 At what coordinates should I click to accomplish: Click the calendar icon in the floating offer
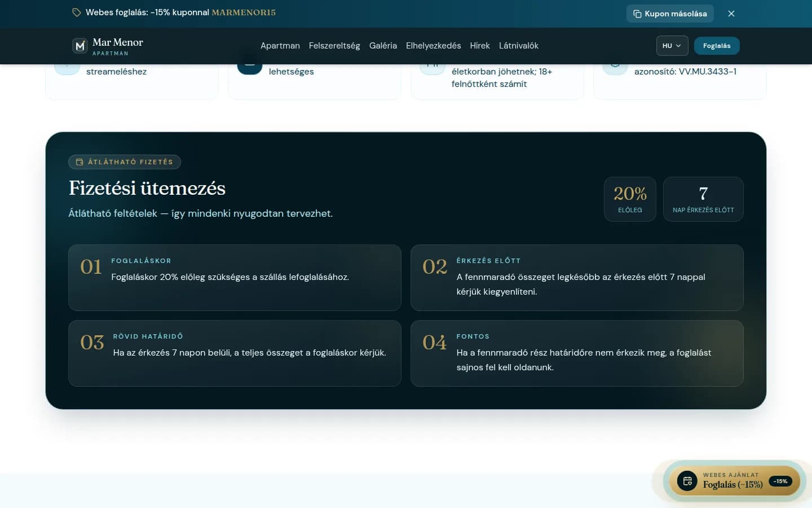point(687,481)
